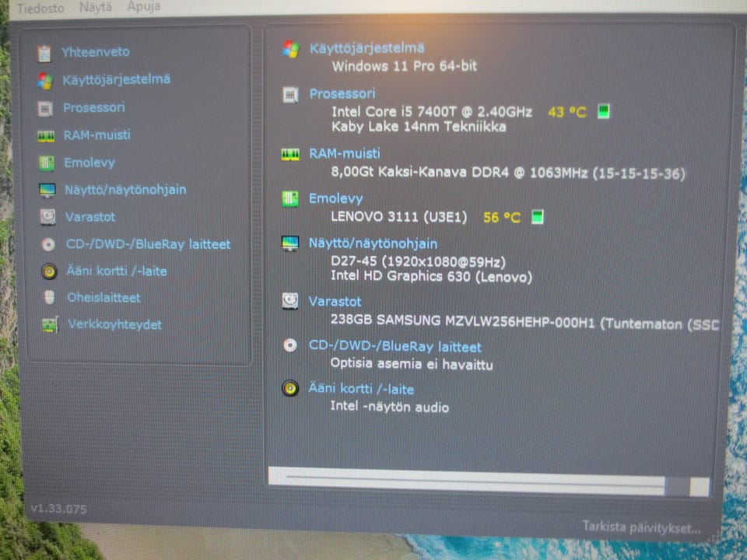Select Varastot in the sidebar
747x560 pixels.
point(90,217)
